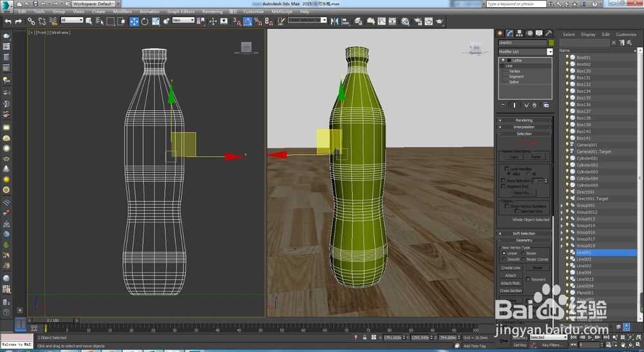Open scene explorer Display menu

click(x=588, y=35)
